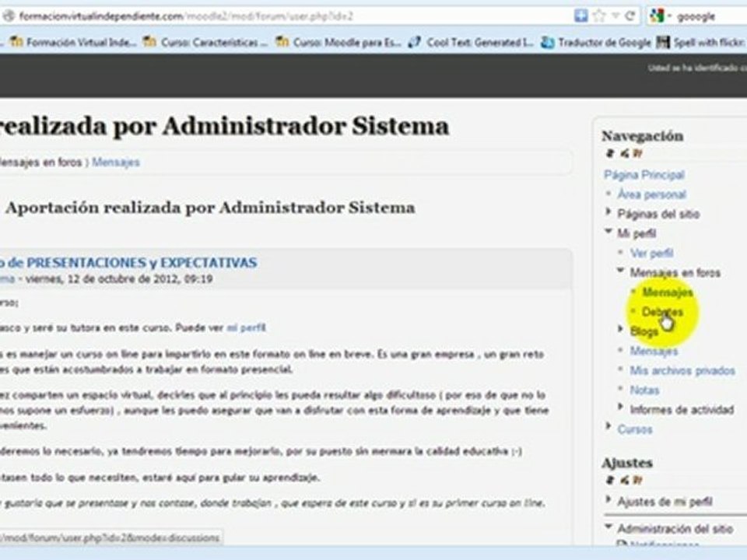The height and width of the screenshot is (560, 747).
Task: Open the Traductor de Google bookmark
Action: pyautogui.click(x=596, y=42)
